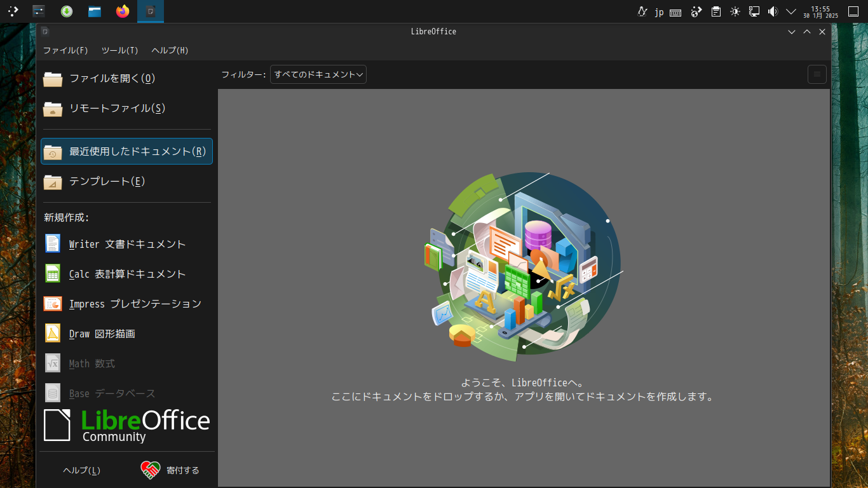868x488 pixels.
Task: Open the clipboard tray icon
Action: [716, 11]
